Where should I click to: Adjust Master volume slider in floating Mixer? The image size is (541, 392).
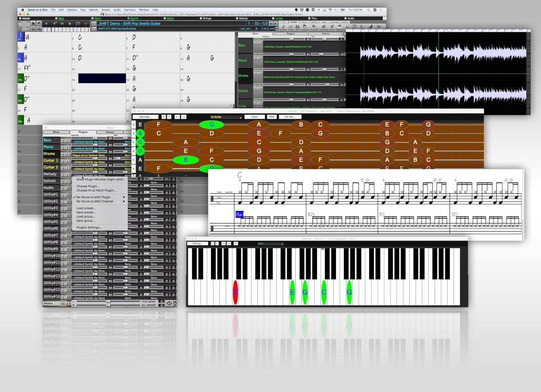pyautogui.click(x=108, y=303)
